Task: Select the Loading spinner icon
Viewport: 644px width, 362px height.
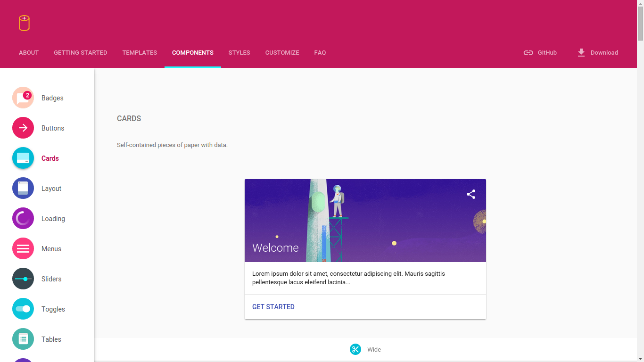Action: pos(23,218)
